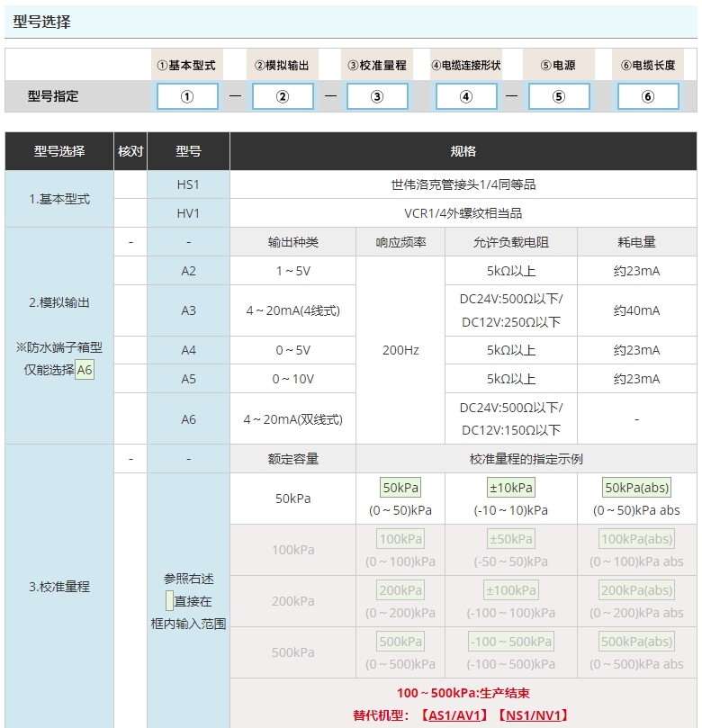
Task: Click the check cell in the A3 row
Action: point(130,310)
